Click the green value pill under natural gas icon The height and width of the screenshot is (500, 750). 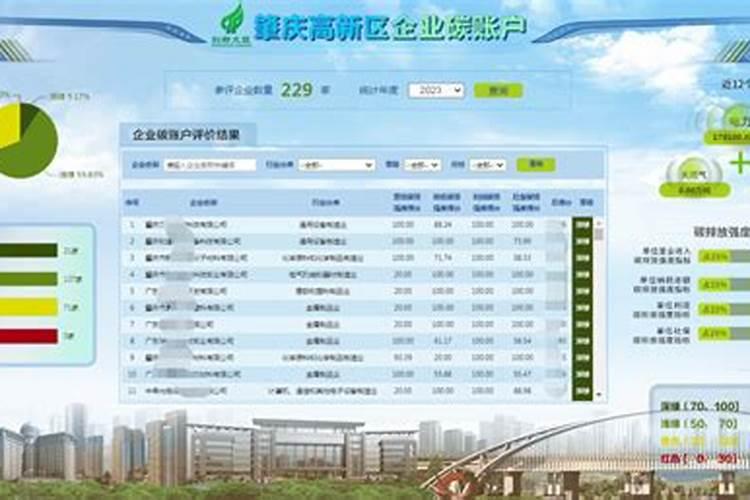(694, 190)
